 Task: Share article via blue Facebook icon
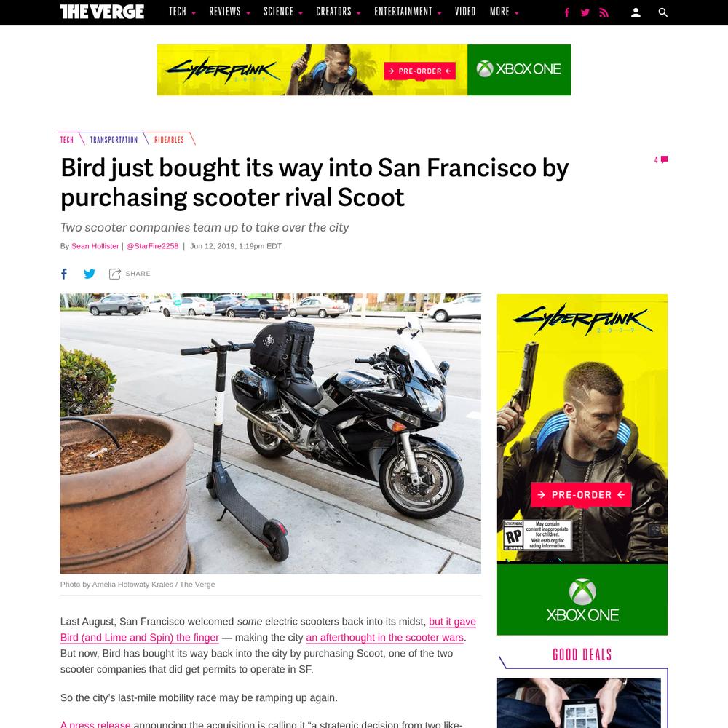(64, 274)
